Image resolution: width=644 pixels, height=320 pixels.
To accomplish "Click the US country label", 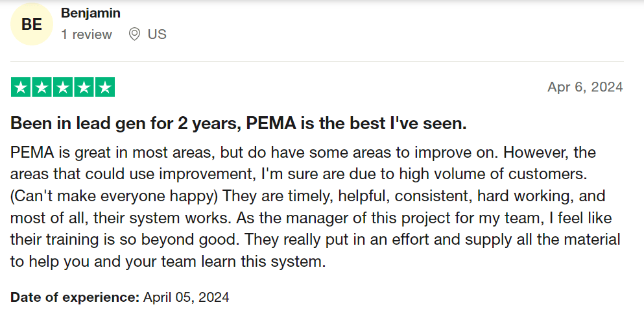I will (158, 34).
